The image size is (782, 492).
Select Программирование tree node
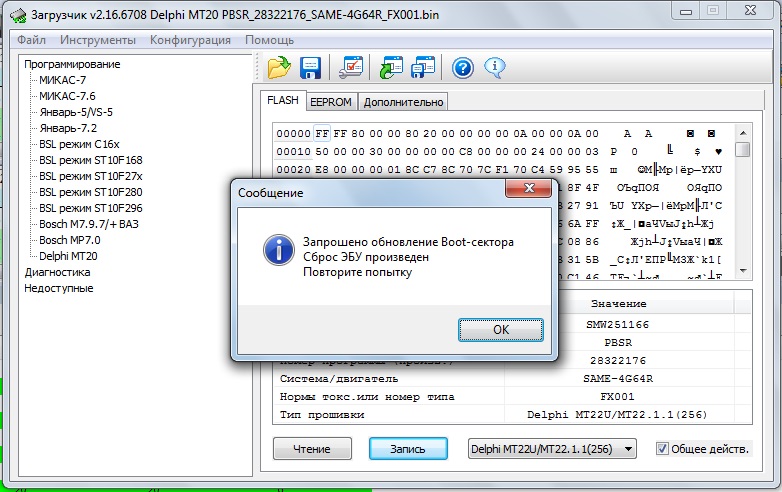72,64
